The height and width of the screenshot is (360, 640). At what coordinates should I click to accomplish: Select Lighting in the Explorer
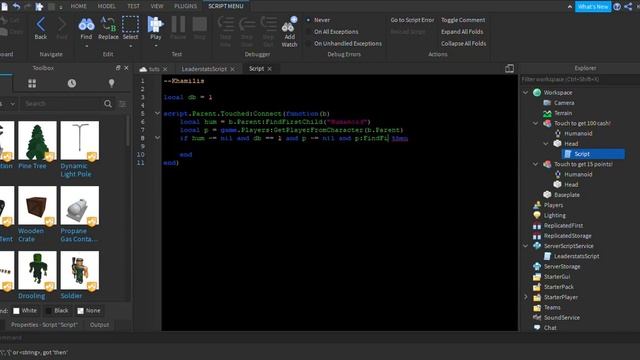pos(554,215)
